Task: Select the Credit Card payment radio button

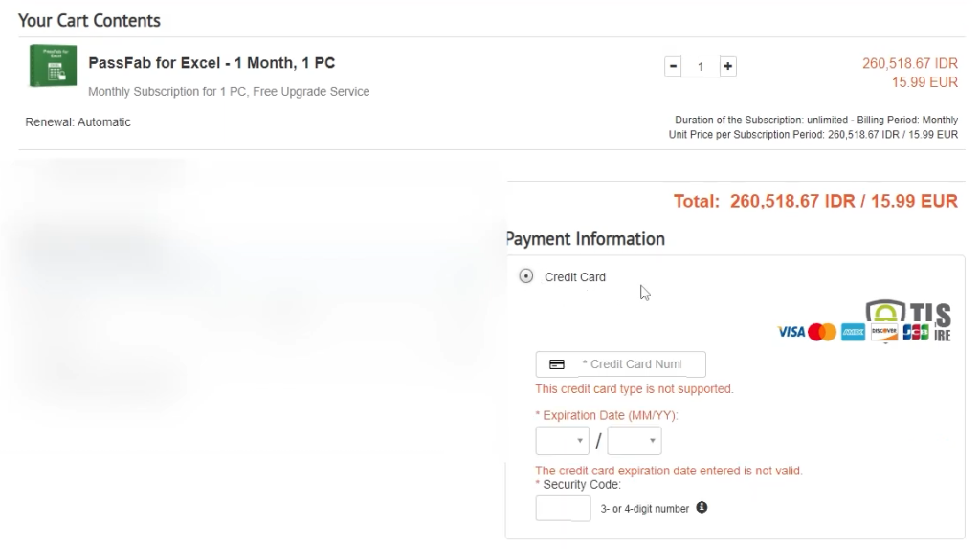Action: coord(525,276)
